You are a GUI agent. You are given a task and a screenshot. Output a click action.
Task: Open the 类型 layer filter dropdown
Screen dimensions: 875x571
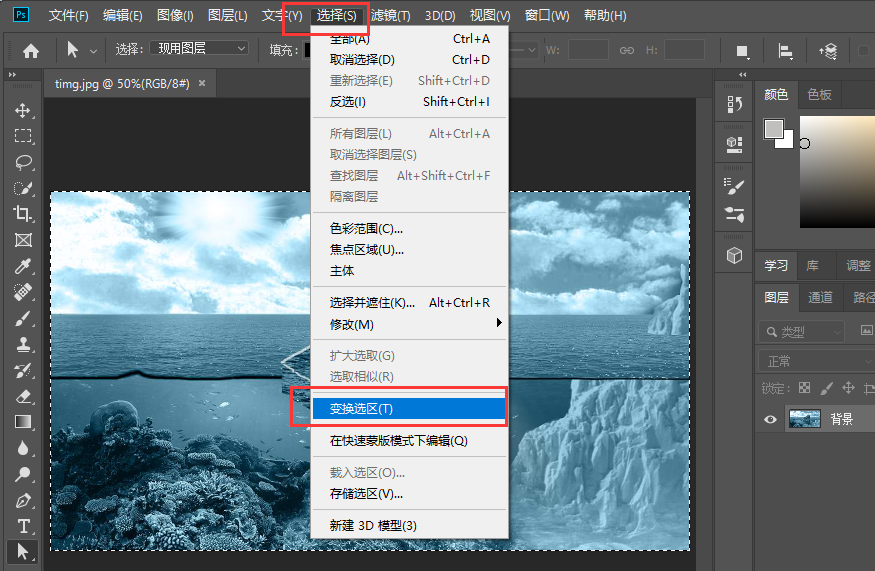pyautogui.click(x=801, y=332)
